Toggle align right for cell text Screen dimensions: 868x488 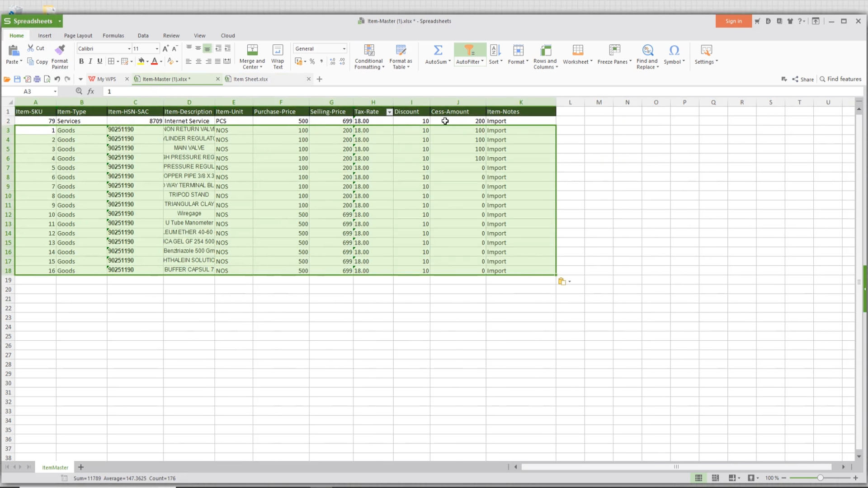pyautogui.click(x=208, y=61)
